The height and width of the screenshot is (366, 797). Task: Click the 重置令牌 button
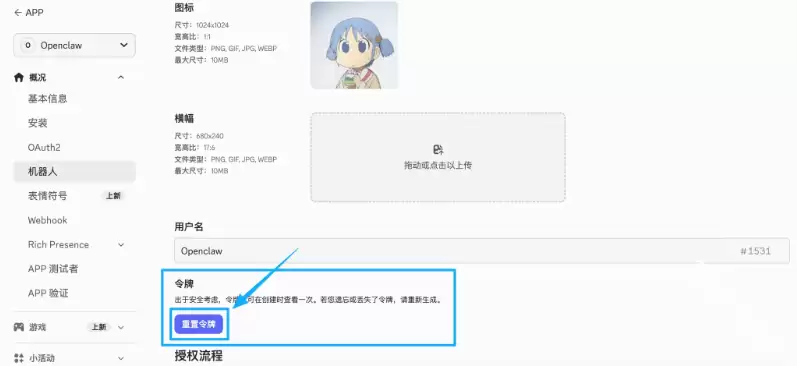[x=199, y=324]
